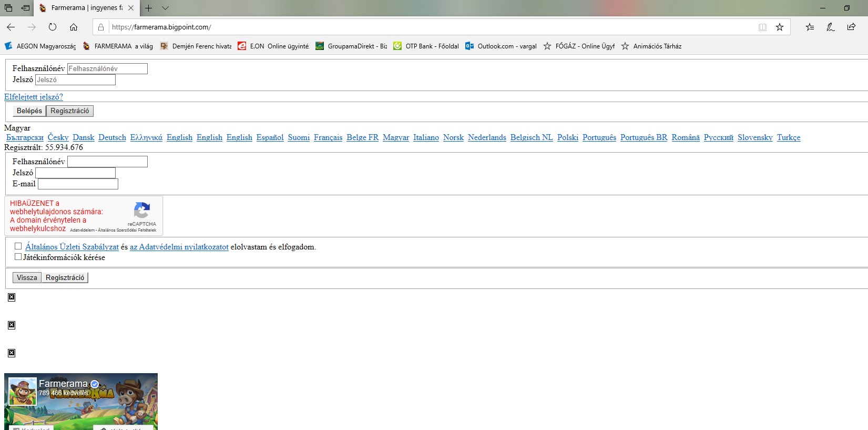The height and width of the screenshot is (430, 868).
Task: Show tabs you've set aside icon
Action: coord(8,8)
